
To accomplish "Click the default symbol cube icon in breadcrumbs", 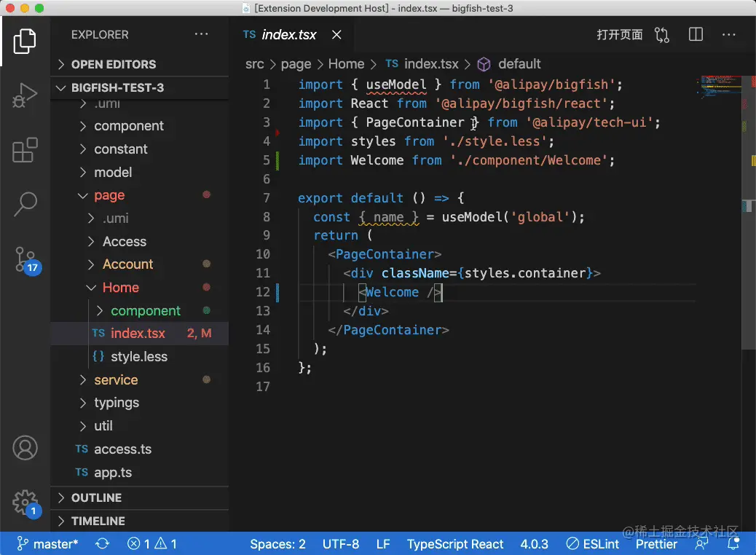I will click(484, 64).
